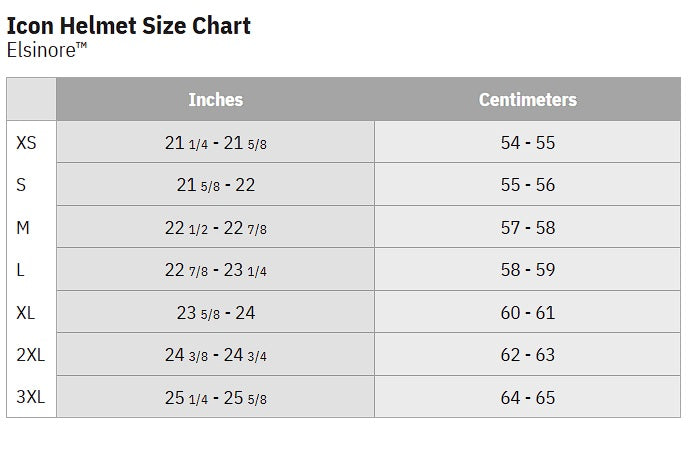This screenshot has width=691, height=453.
Task: Click the 21 1/4 - 21 5/8 inches cell
Action: [x=215, y=143]
